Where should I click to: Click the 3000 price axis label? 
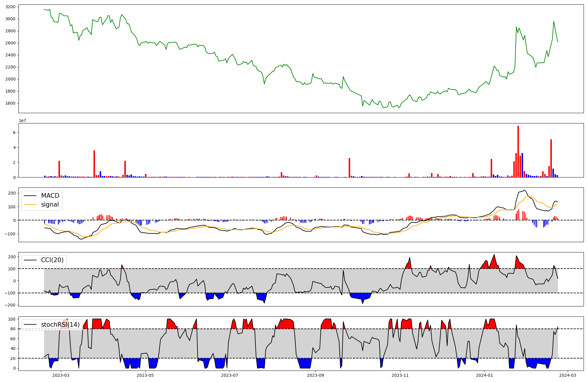pos(11,19)
